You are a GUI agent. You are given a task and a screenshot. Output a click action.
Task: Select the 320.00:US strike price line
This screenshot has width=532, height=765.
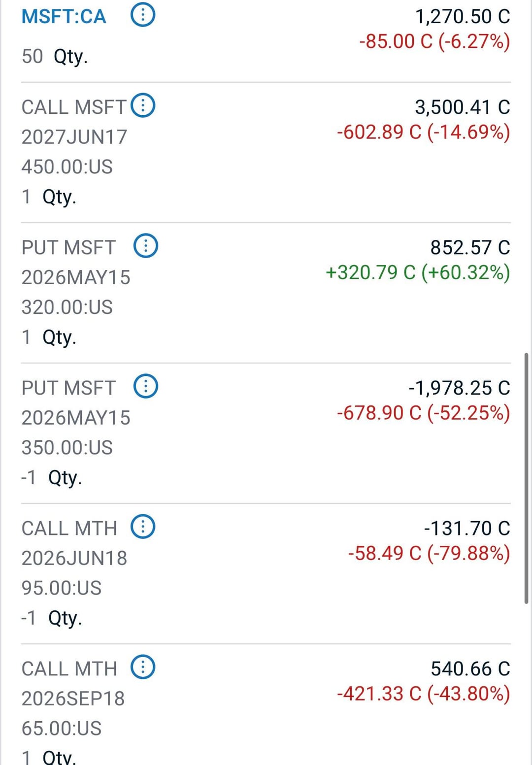tap(67, 307)
